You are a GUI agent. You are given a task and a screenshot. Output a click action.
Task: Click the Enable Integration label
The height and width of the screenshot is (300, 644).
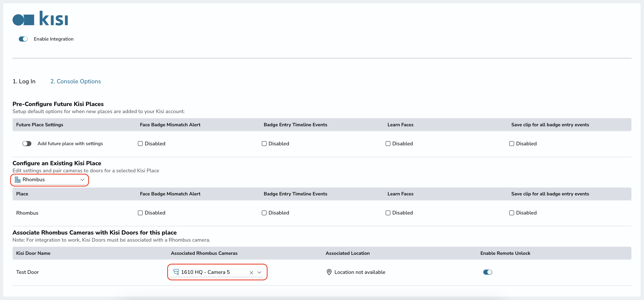point(53,39)
